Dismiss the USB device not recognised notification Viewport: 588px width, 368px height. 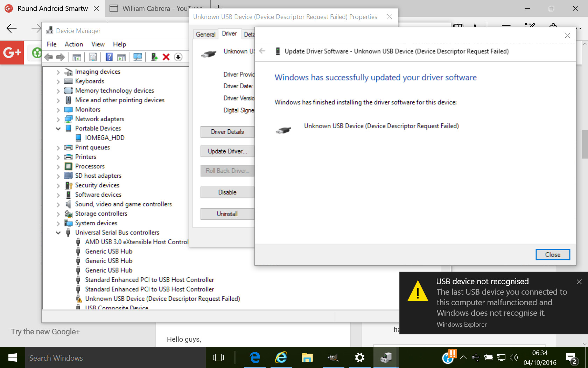[x=579, y=281]
